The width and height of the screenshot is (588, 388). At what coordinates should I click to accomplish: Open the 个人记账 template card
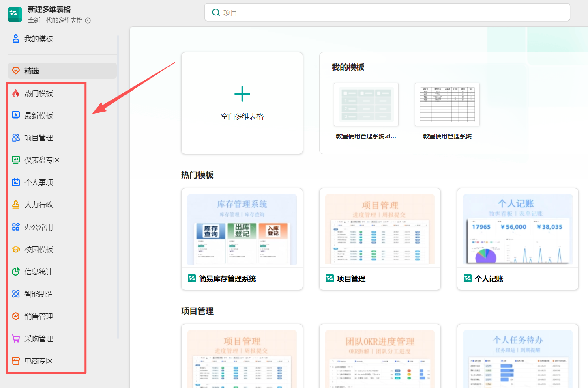517,239
